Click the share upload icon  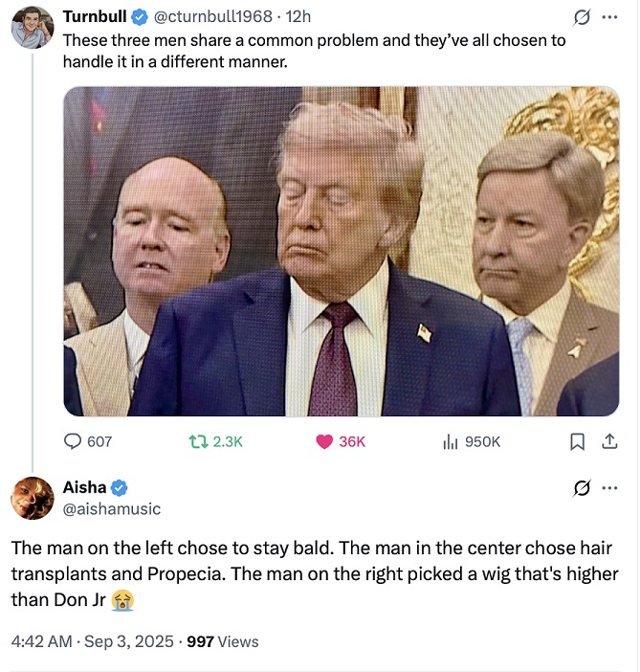(x=609, y=441)
